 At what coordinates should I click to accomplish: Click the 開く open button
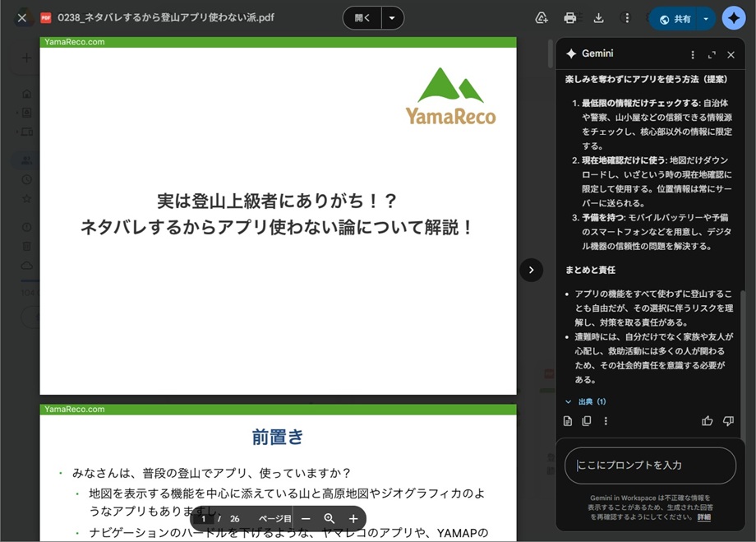point(362,18)
